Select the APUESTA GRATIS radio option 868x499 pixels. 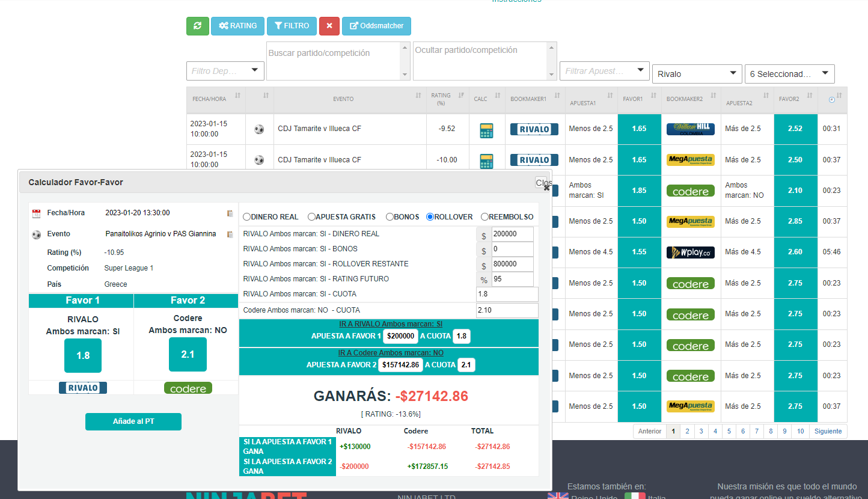tap(311, 217)
